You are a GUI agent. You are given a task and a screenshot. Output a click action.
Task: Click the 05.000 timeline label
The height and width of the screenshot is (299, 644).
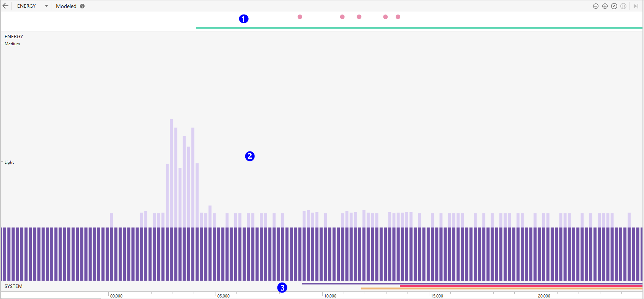pyautogui.click(x=223, y=296)
